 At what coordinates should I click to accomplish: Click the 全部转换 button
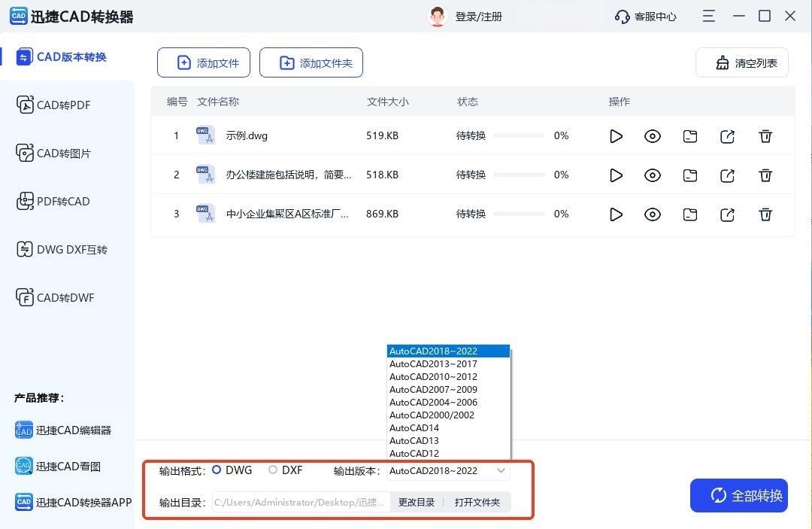tap(738, 495)
